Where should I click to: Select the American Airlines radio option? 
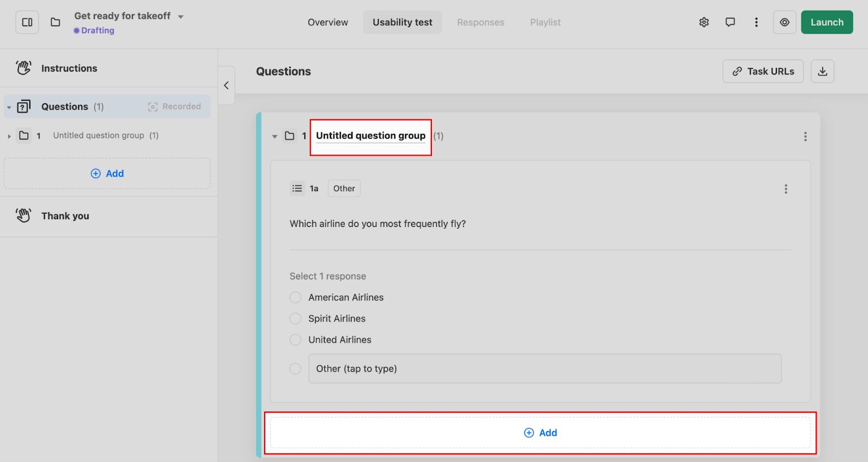[295, 298]
